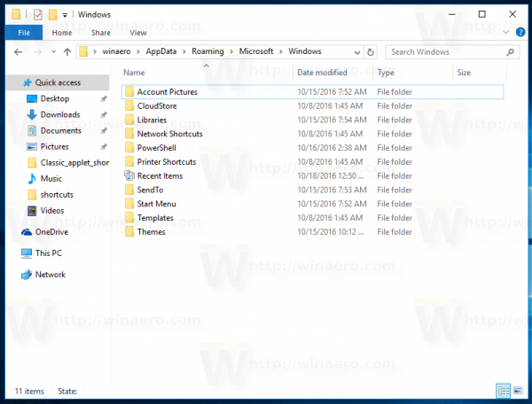Viewport: 532px width, 404px height.
Task: Click Windows in the breadcrumb path
Action: pos(305,51)
